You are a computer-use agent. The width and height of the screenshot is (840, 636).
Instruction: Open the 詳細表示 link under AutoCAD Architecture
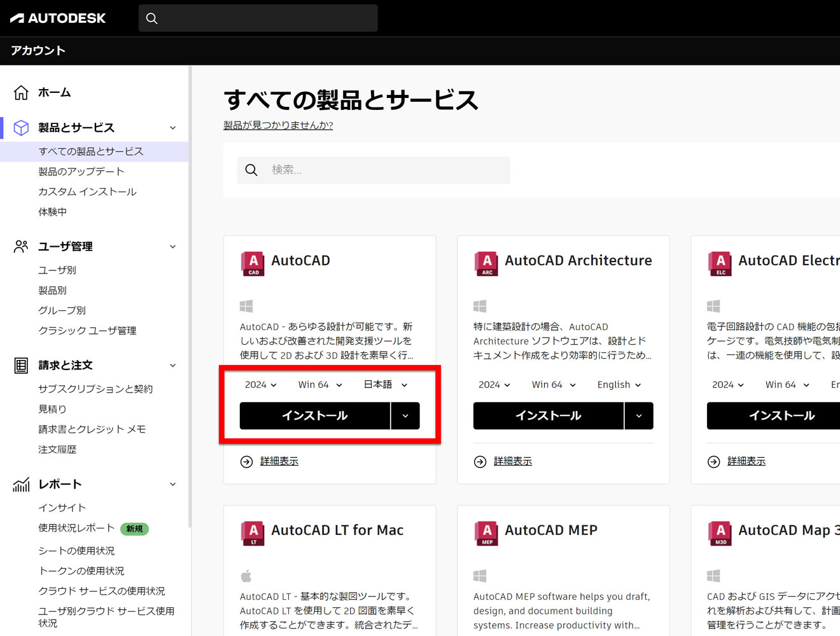point(512,460)
